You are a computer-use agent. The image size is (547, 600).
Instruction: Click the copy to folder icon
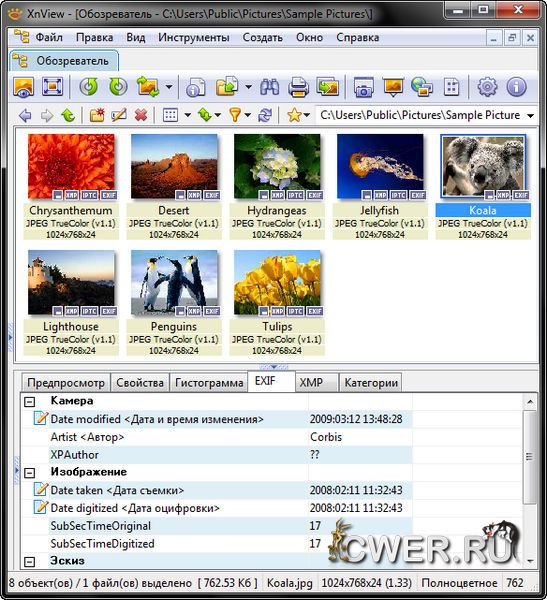(x=227, y=86)
